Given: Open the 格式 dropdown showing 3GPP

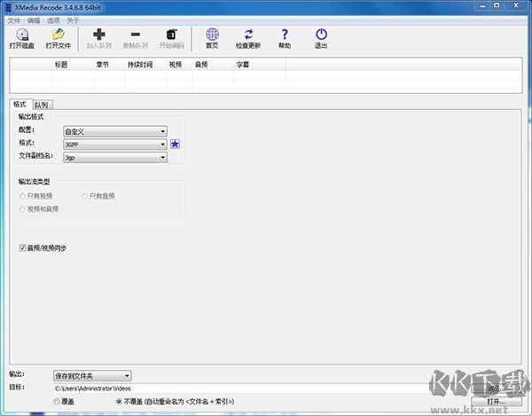Looking at the screenshot, I should [x=115, y=145].
